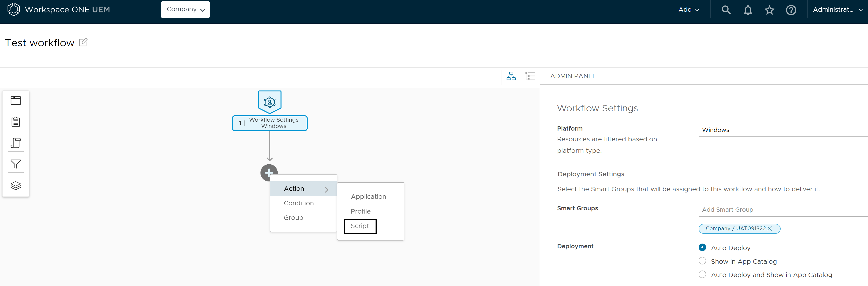
Task: Switch to list outline view icon
Action: pos(530,76)
